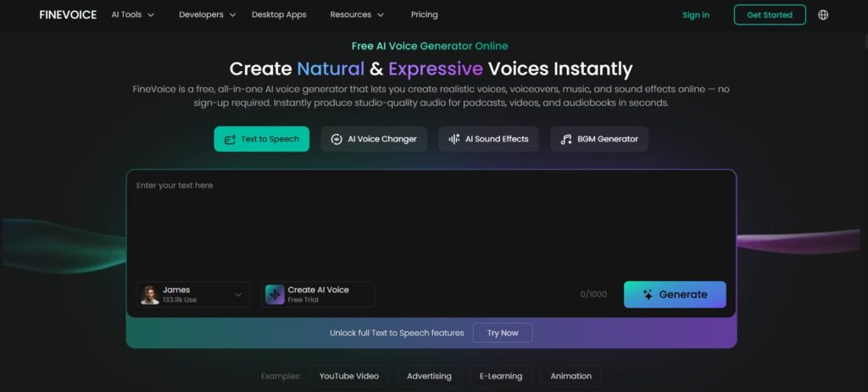Click the FINEVOICE logo

pyautogui.click(x=68, y=15)
